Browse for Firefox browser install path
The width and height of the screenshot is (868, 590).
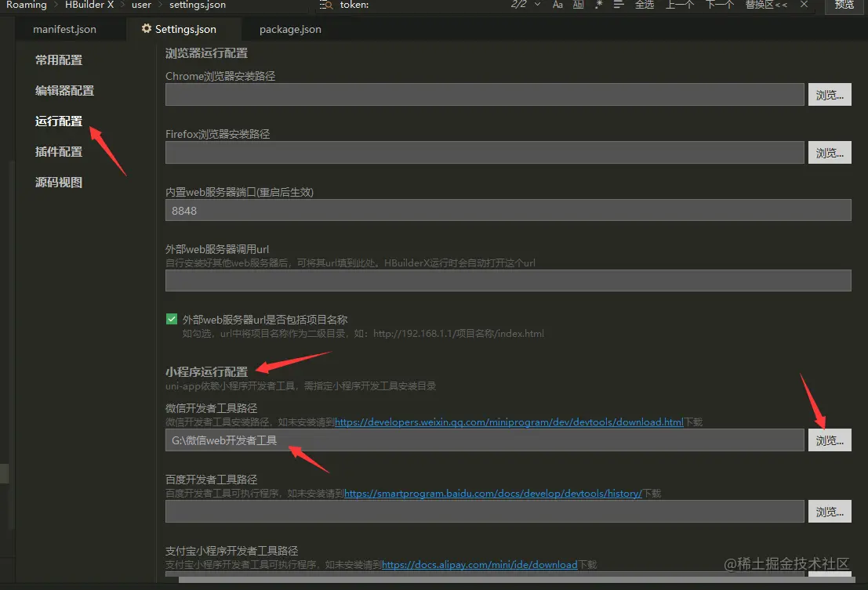830,153
